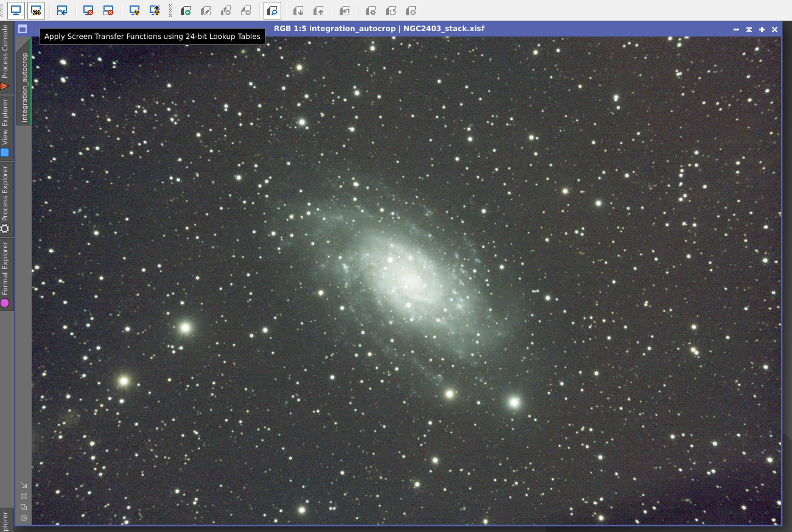Toggle the magnifier preview icon in toolbar
The image size is (792, 532).
pos(272,10)
